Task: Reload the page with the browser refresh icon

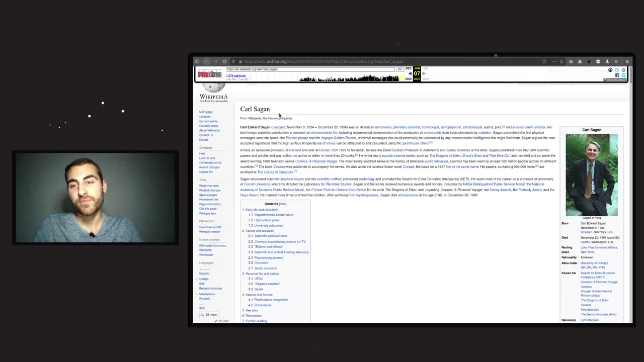Action: coord(224,61)
